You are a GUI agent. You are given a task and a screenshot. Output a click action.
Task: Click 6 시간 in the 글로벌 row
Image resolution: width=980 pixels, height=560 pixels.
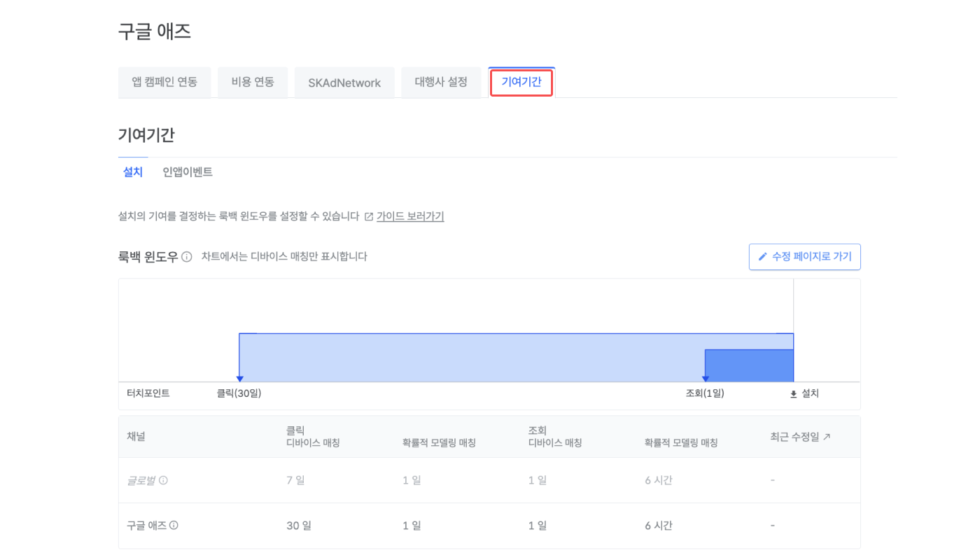tap(659, 481)
